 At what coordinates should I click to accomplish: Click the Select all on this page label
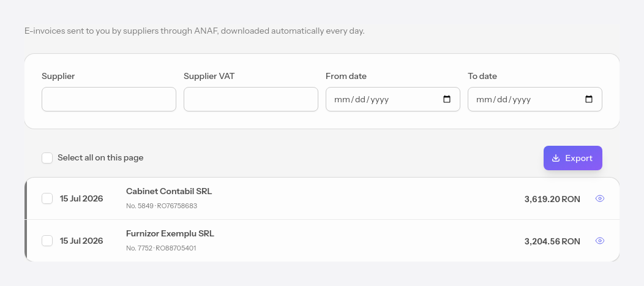click(x=100, y=157)
